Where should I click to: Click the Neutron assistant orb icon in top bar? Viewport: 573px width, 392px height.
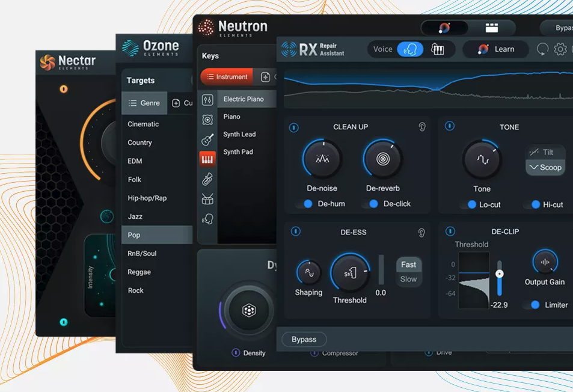[444, 28]
